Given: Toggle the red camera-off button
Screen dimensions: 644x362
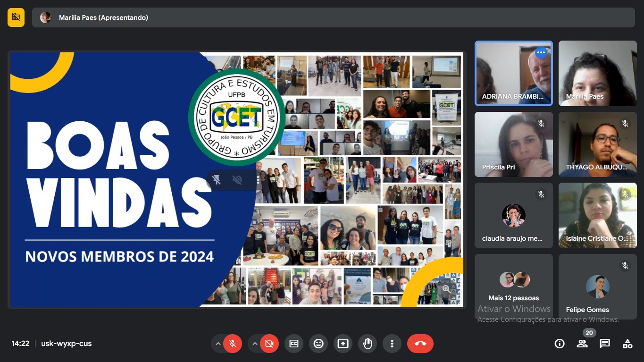Looking at the screenshot, I should coord(269,344).
